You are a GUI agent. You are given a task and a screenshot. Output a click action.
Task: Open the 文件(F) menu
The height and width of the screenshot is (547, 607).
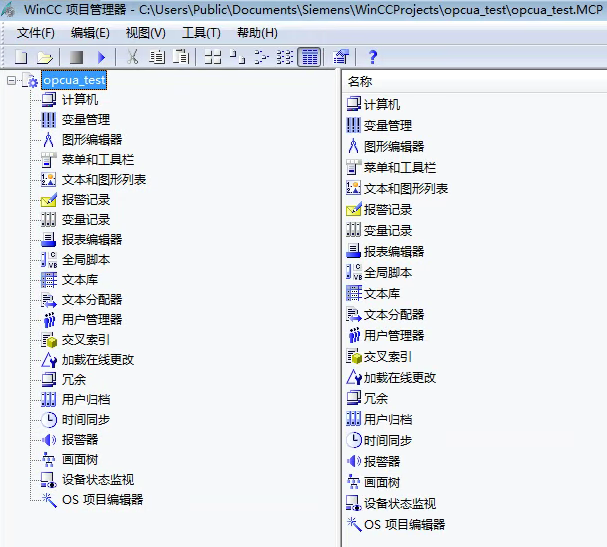coord(36,33)
